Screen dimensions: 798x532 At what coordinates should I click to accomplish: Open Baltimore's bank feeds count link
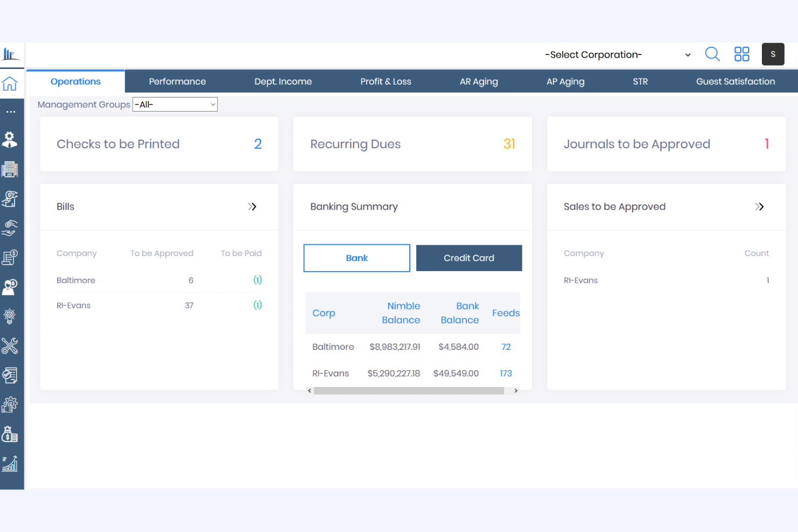(506, 347)
